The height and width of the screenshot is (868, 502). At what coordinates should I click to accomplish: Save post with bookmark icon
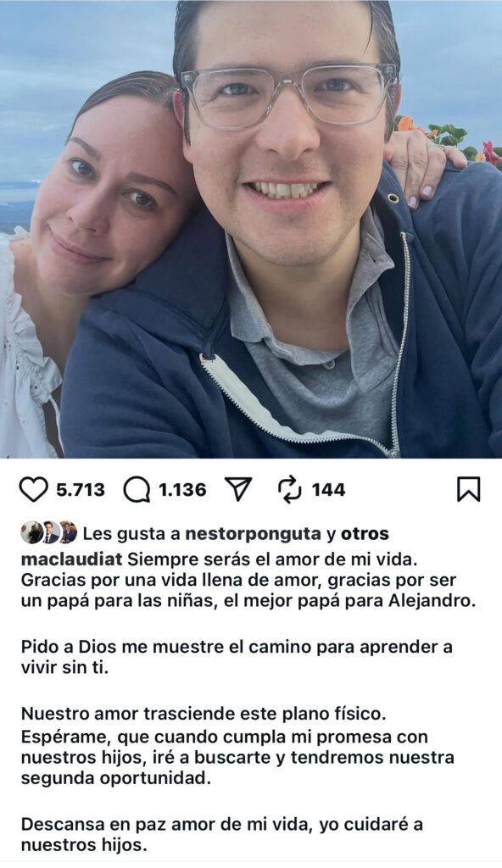tap(468, 489)
